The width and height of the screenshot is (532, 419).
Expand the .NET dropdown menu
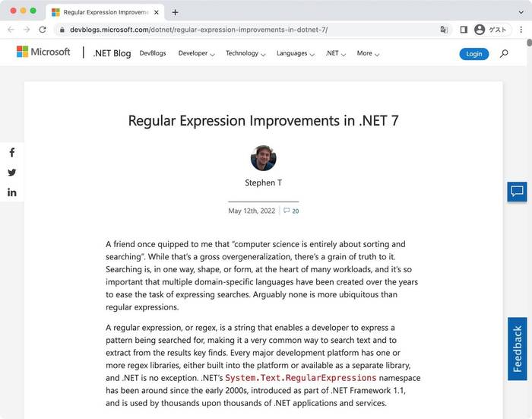pyautogui.click(x=336, y=53)
